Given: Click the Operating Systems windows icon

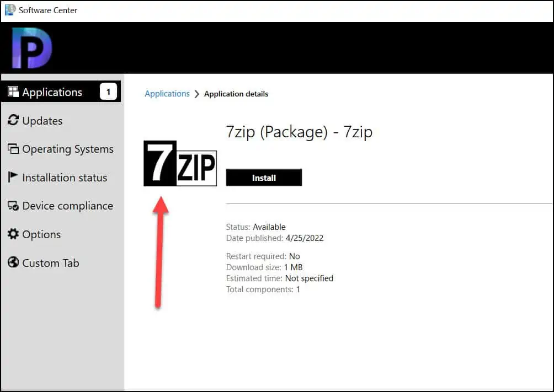Looking at the screenshot, I should pyautogui.click(x=13, y=149).
